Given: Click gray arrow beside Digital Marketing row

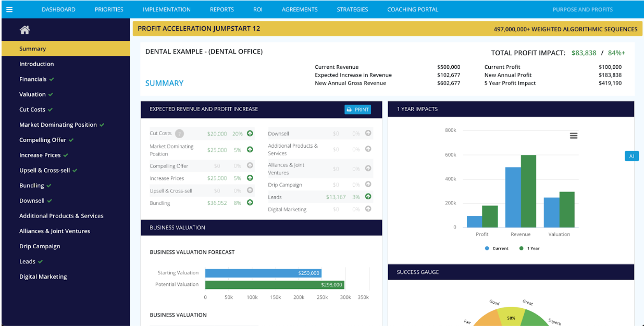Looking at the screenshot, I should pos(368,209).
